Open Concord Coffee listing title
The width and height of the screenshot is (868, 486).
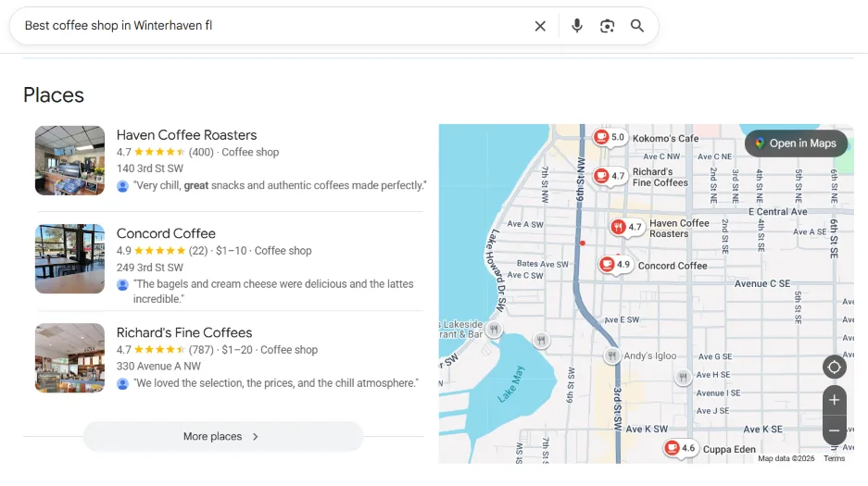(166, 233)
